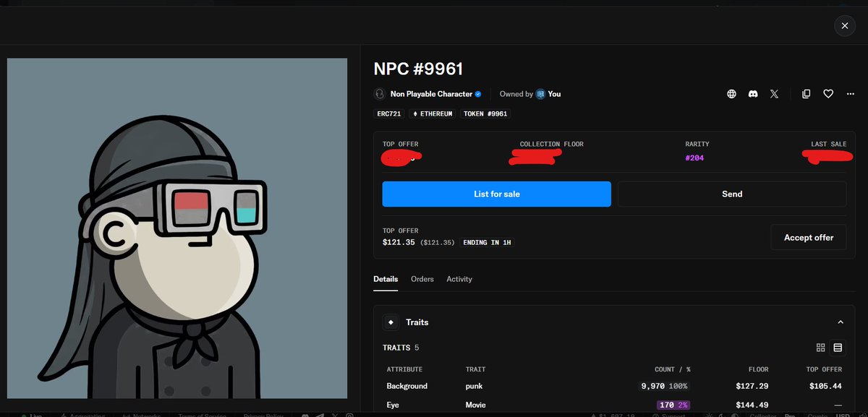Click the ENDING IN 1H badge
The height and width of the screenshot is (417, 868).
tap(488, 242)
